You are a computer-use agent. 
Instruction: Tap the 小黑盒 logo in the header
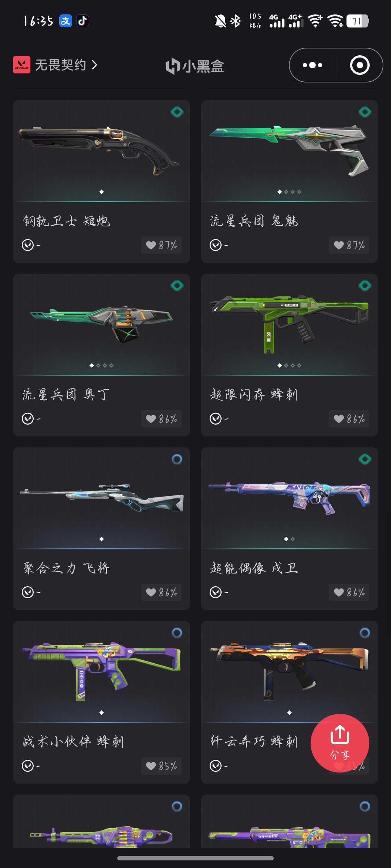point(195,66)
